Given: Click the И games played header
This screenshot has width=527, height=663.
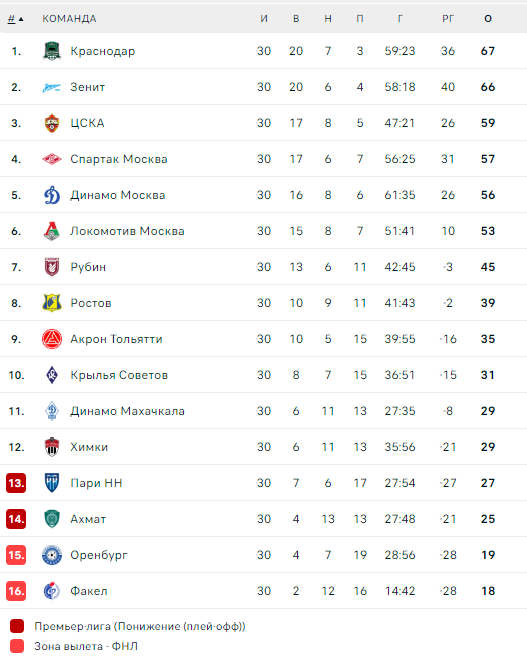Looking at the screenshot, I should [264, 19].
